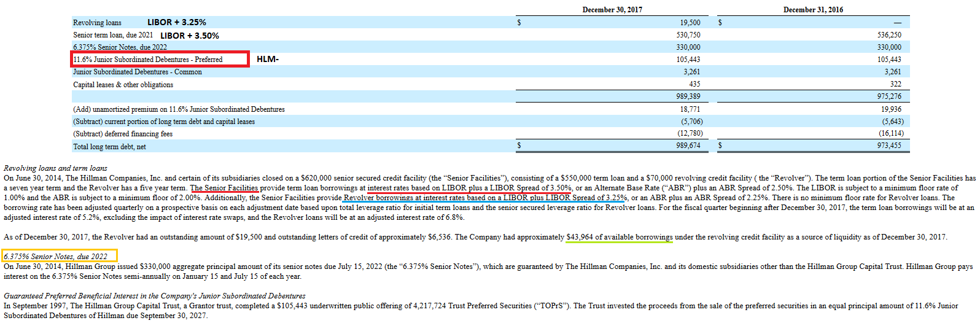The height and width of the screenshot is (323, 980).
Task: Click the 973,455 total long term debt value
Action: 889,146
